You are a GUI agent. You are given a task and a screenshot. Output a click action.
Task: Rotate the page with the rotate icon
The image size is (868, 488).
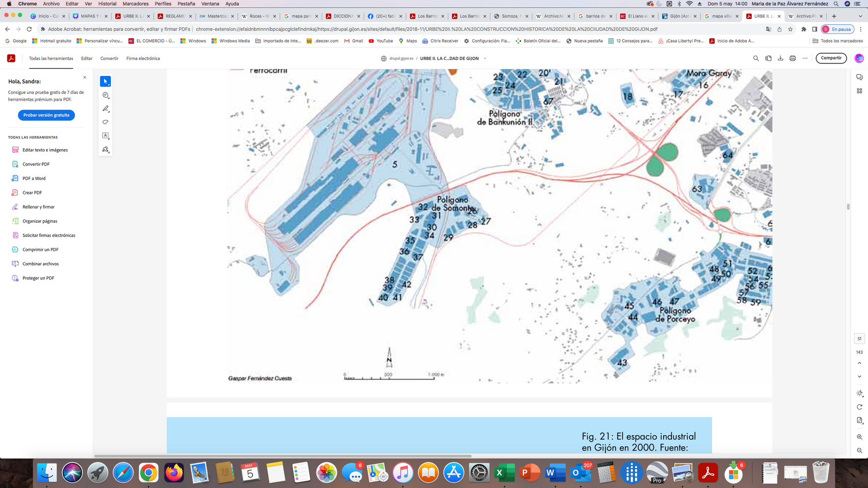pyautogui.click(x=859, y=407)
